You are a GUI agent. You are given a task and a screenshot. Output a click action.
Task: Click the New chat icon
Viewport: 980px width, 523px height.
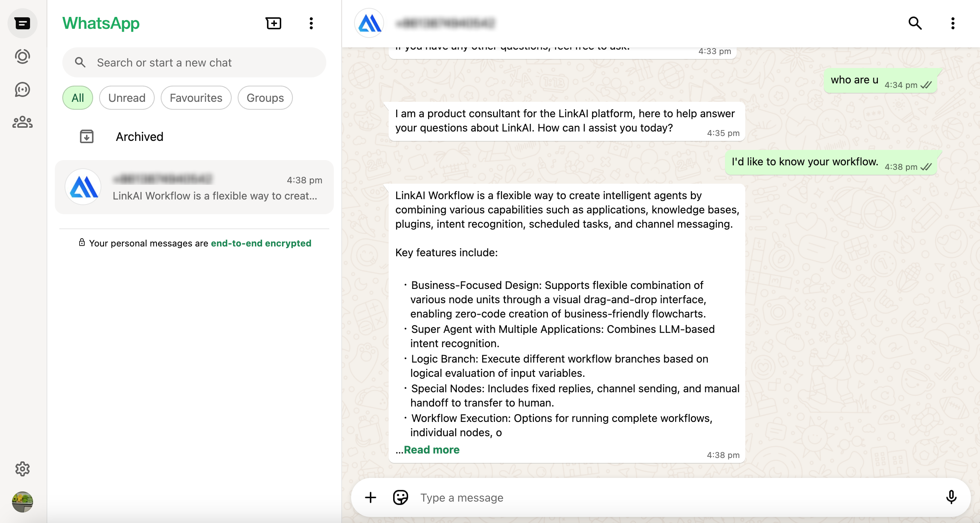[273, 23]
